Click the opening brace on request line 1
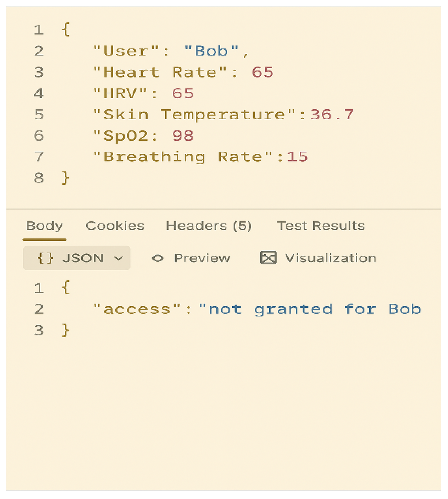This screenshot has height=499, width=448. [66, 29]
